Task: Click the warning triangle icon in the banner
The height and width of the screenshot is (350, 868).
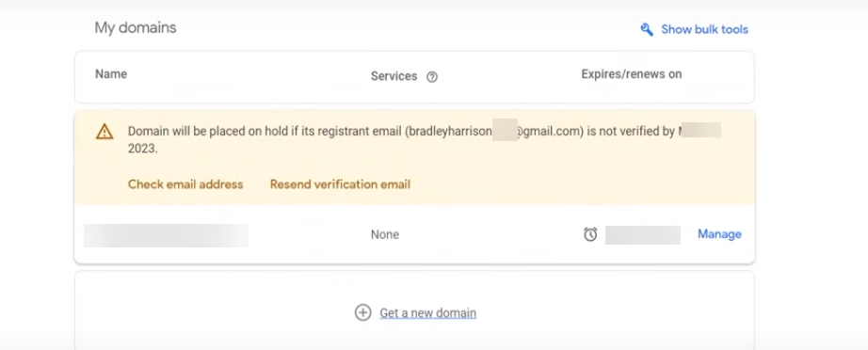Action: pyautogui.click(x=104, y=132)
